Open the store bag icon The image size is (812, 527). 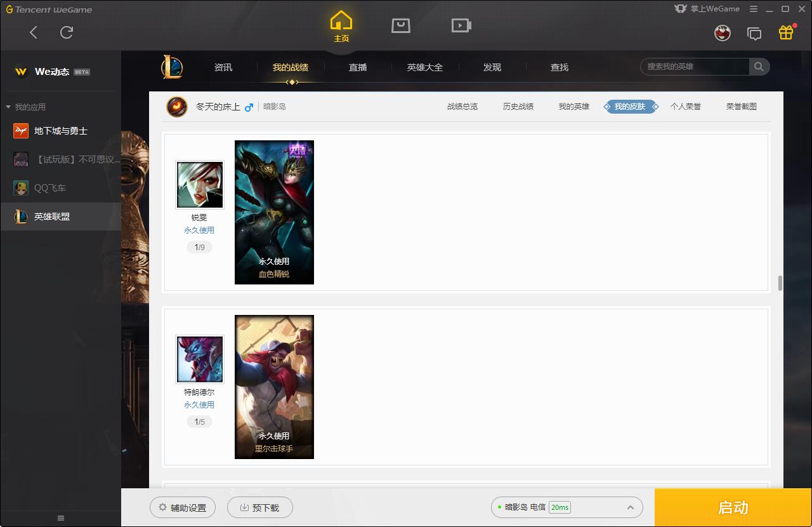(401, 25)
